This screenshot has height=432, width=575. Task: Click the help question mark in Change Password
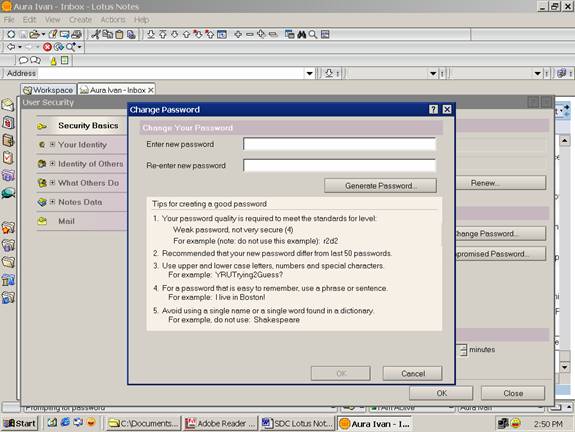[433, 109]
